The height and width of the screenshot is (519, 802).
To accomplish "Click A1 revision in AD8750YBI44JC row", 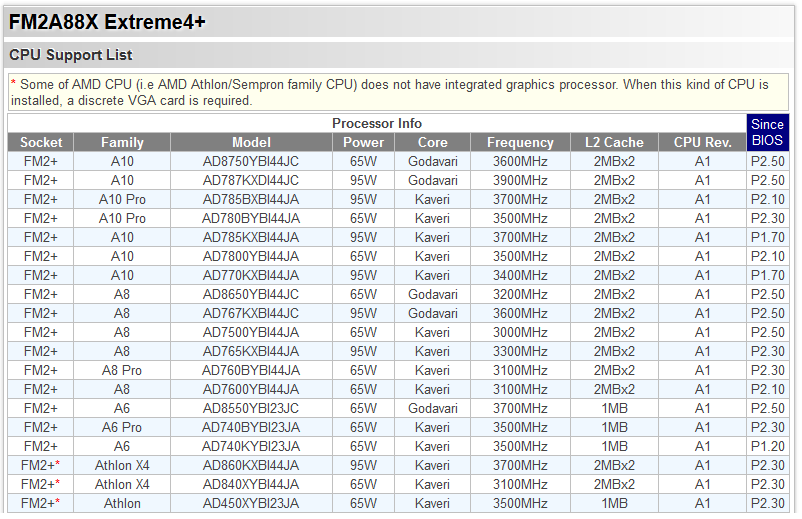I will click(702, 162).
